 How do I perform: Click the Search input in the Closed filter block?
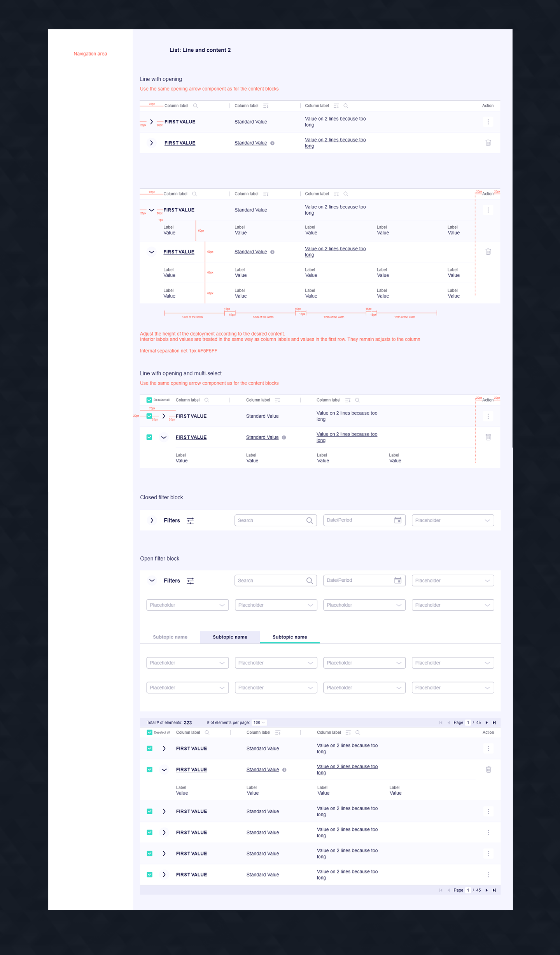click(x=276, y=520)
